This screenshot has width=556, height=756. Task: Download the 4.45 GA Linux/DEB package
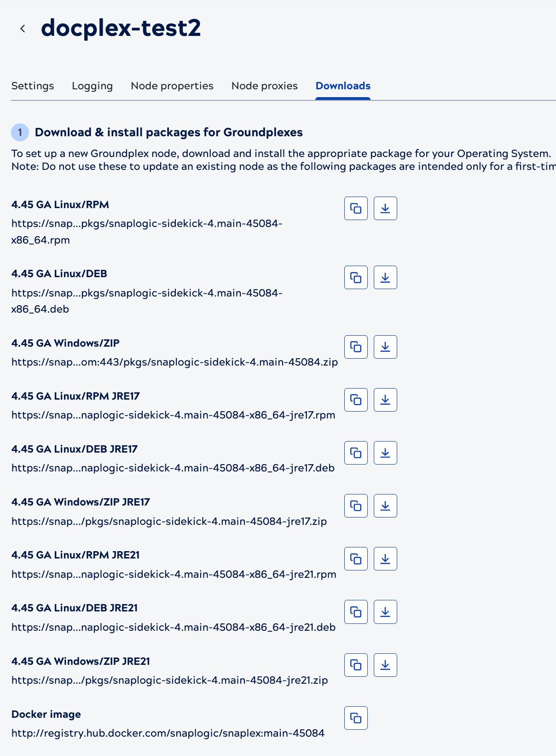[385, 278]
